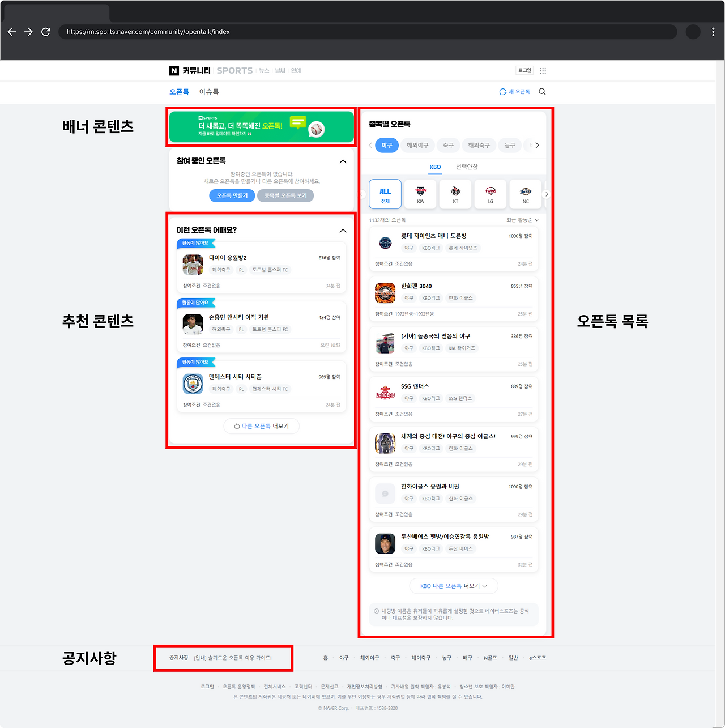The image size is (725, 728).
Task: Select the ALL 전체 team icon
Action: 385,194
